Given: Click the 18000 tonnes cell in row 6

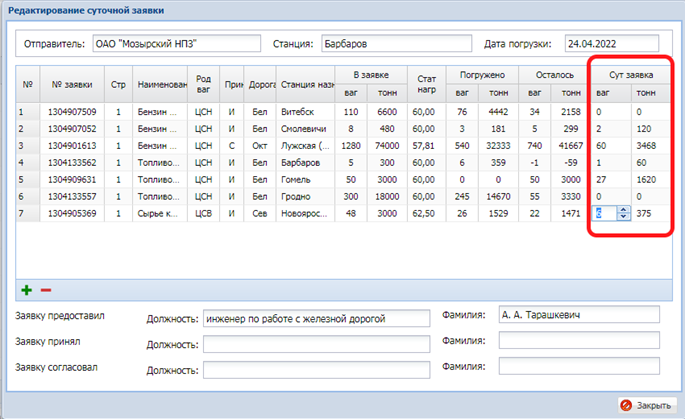Looking at the screenshot, I should tap(387, 197).
